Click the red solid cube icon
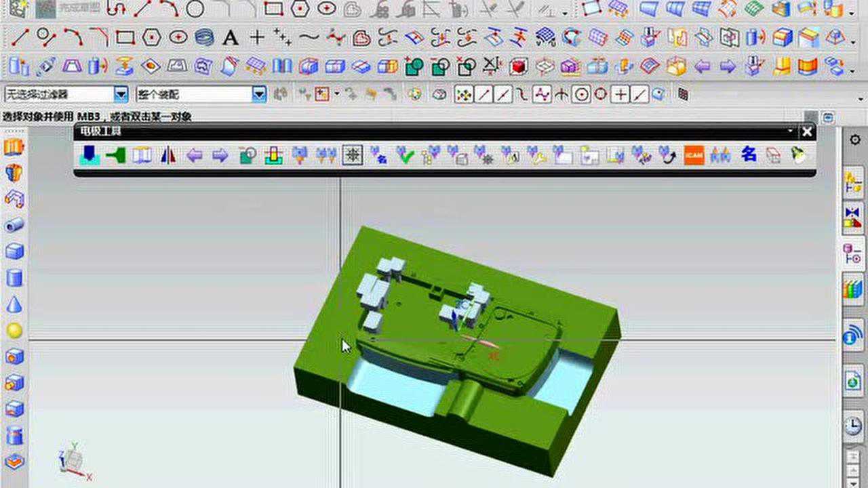 519,66
